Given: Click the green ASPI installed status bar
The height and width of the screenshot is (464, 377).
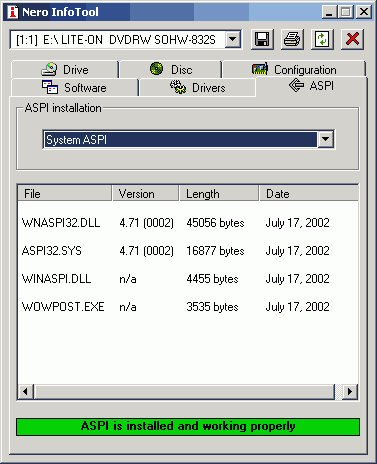Looking at the screenshot, I should pyautogui.click(x=188, y=427).
